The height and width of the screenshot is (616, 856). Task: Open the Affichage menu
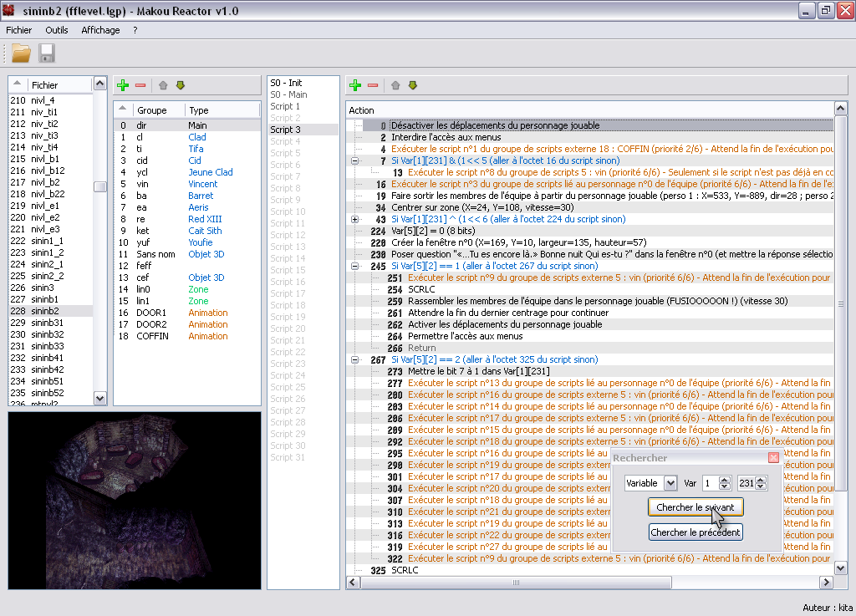click(x=100, y=30)
